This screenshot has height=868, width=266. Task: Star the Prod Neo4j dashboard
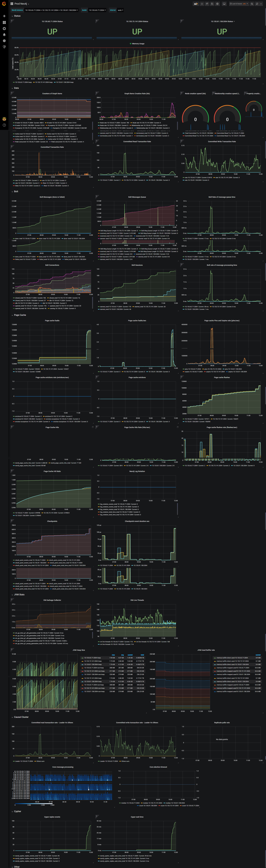202,4
